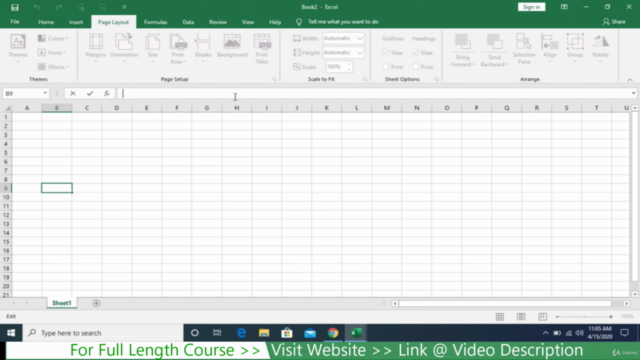
Task: Click the zoom slider in status bar
Action: pos(584,317)
